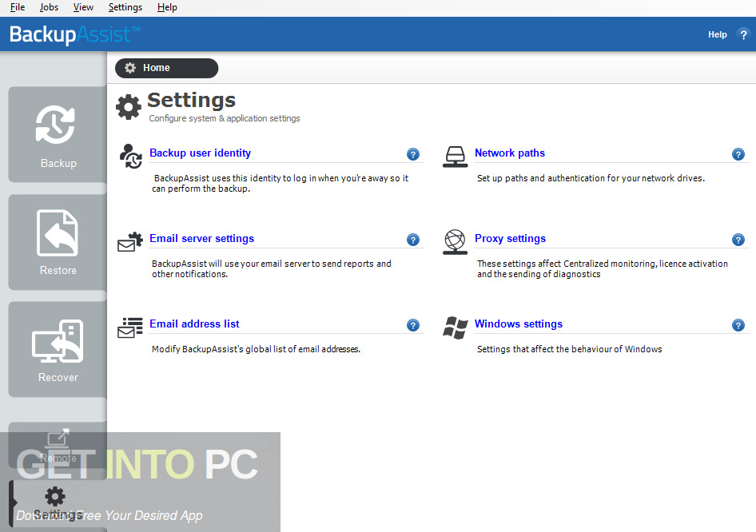
Task: Open Email server settings link
Action: click(201, 238)
